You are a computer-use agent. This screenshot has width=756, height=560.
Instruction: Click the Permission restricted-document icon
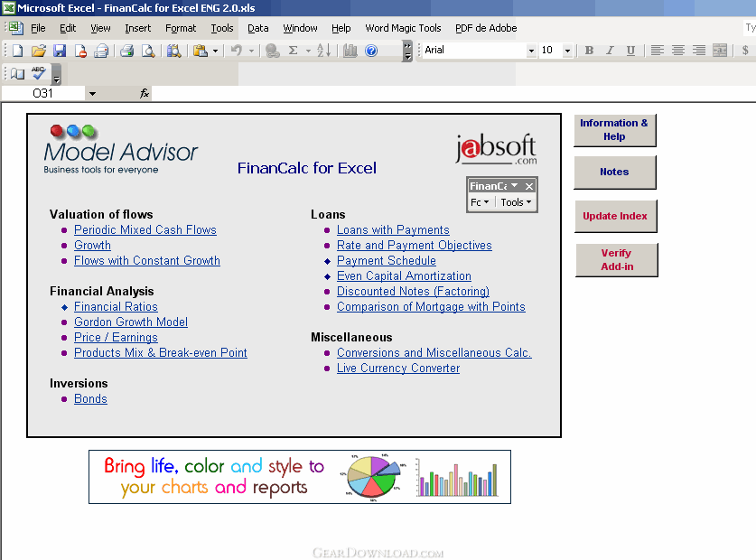[80, 51]
